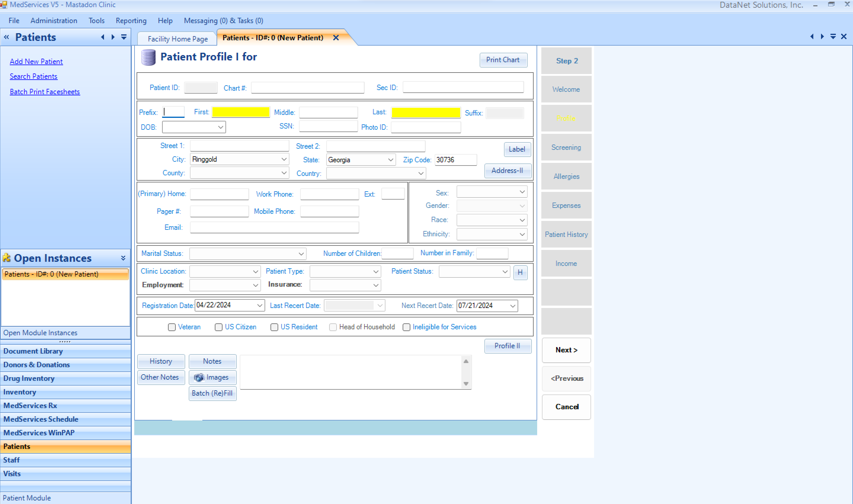Image resolution: width=853 pixels, height=504 pixels.
Task: Toggle Head of Household checkbox
Action: [333, 327]
